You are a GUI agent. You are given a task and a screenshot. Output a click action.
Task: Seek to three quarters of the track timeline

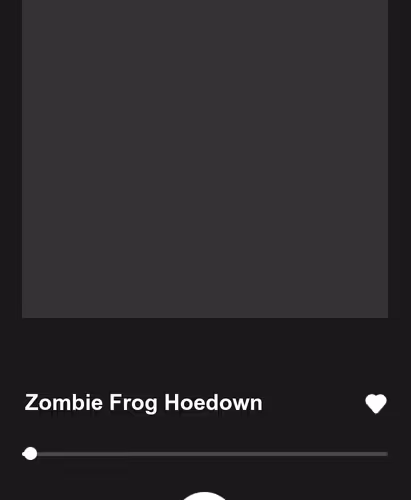click(296, 454)
